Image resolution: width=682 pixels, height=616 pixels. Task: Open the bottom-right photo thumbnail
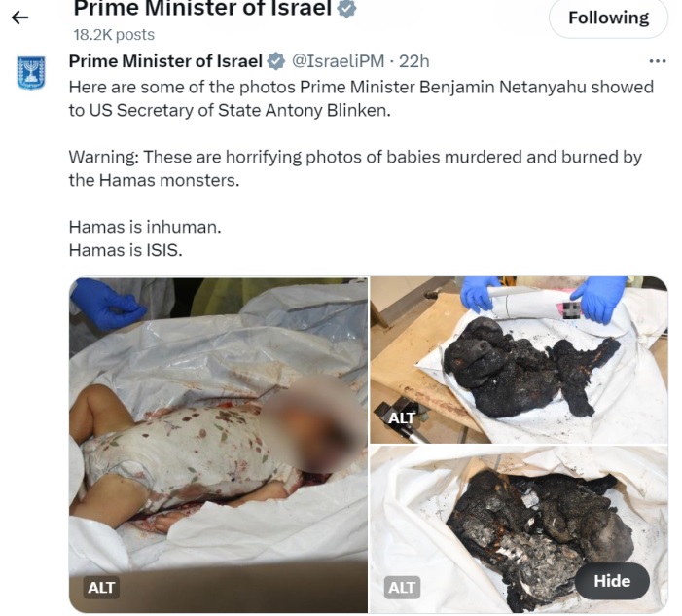[x=519, y=529]
